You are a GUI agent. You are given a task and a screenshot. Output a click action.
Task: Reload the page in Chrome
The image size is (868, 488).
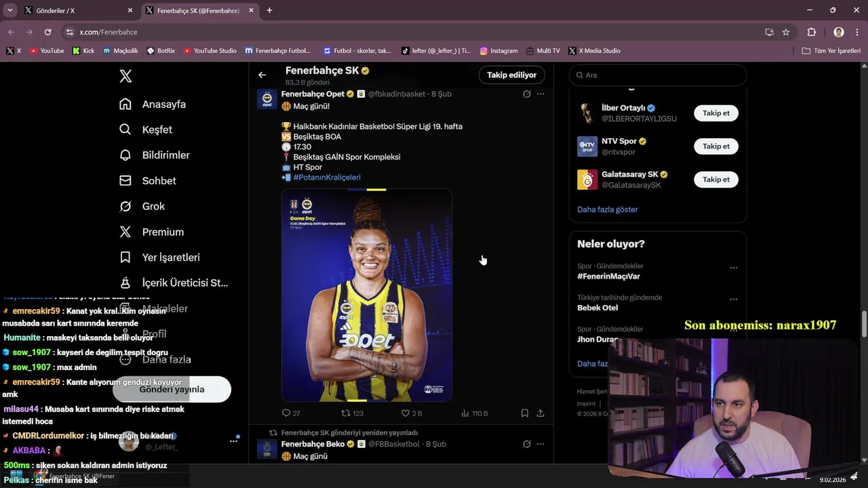pos(47,32)
